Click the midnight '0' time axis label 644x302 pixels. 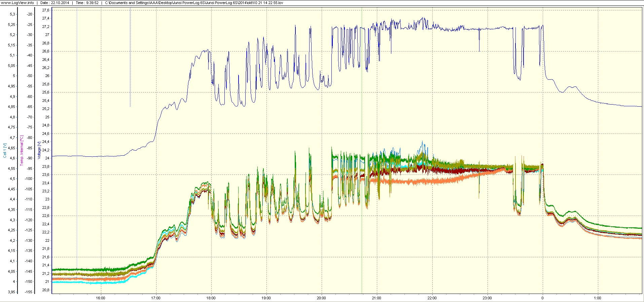click(x=542, y=298)
